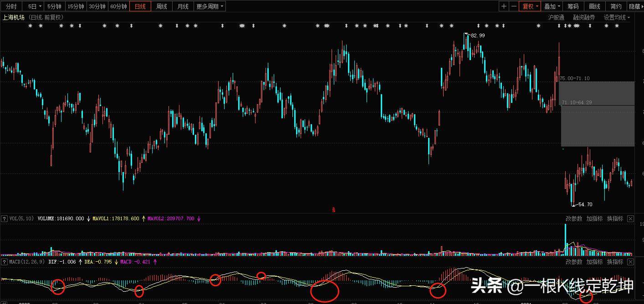Click the MAVOL2:209707.700 value

pyautogui.click(x=171, y=218)
